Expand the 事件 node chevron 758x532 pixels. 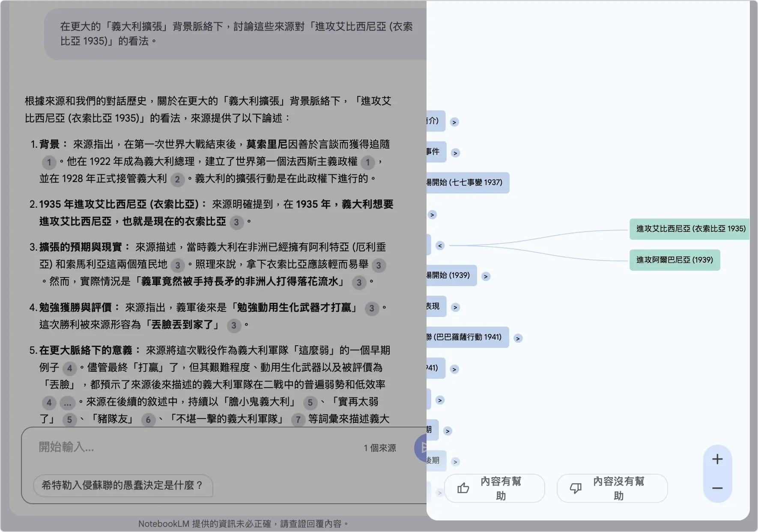(455, 153)
